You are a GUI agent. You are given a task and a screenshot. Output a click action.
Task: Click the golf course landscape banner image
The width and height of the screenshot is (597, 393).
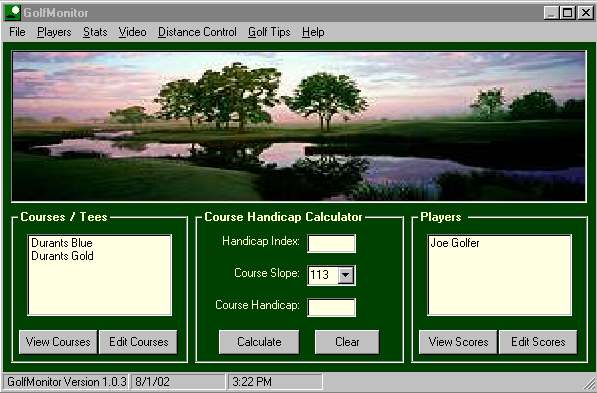(299, 126)
